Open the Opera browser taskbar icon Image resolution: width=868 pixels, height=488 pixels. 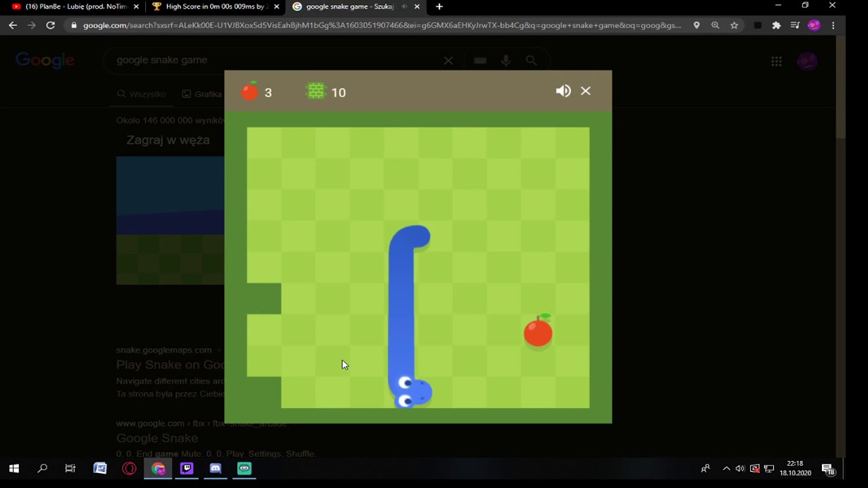point(129,468)
